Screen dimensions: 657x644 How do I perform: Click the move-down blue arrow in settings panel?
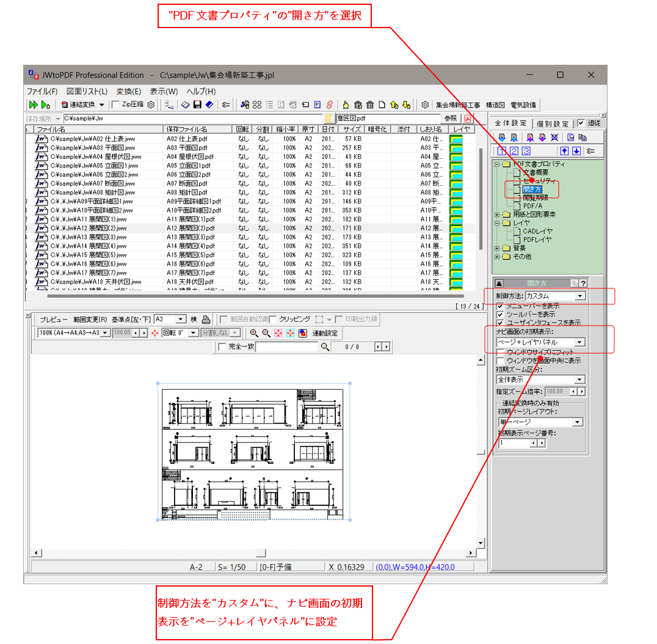coord(576,151)
